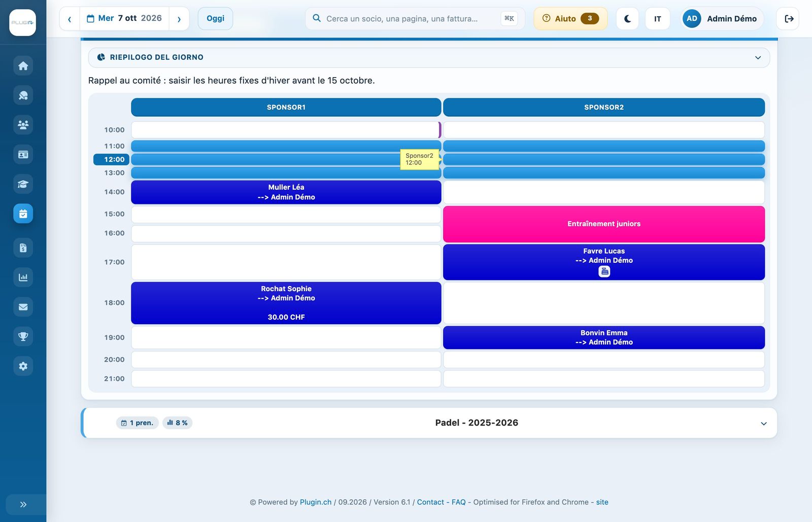Open the statistics chart icon in sidebar
The height and width of the screenshot is (522, 812).
point(23,277)
